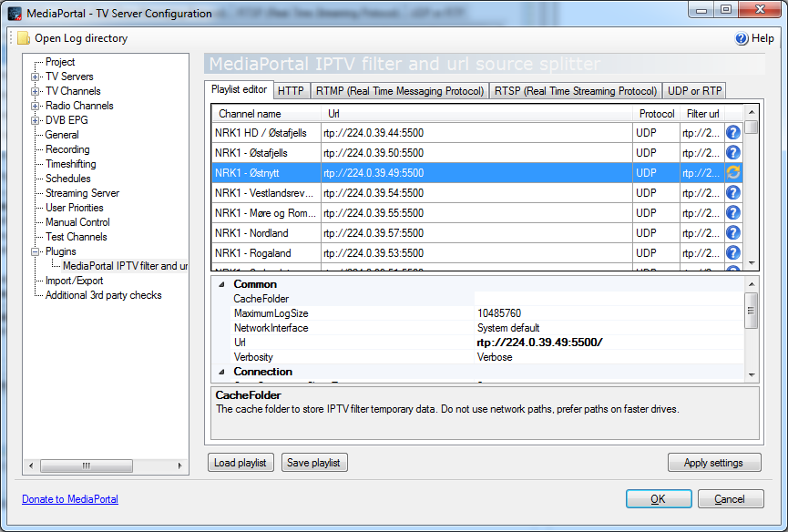Select Project in the tree
The height and width of the screenshot is (532, 788).
(60, 62)
